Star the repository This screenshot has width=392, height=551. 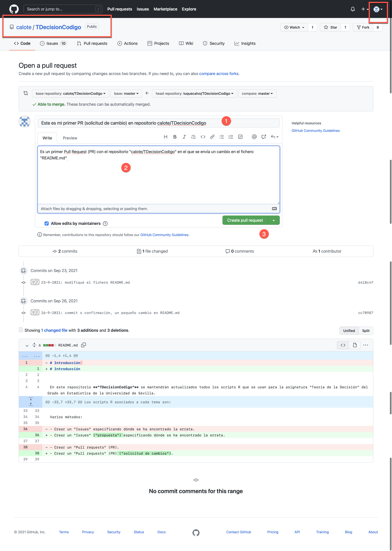pyautogui.click(x=330, y=27)
